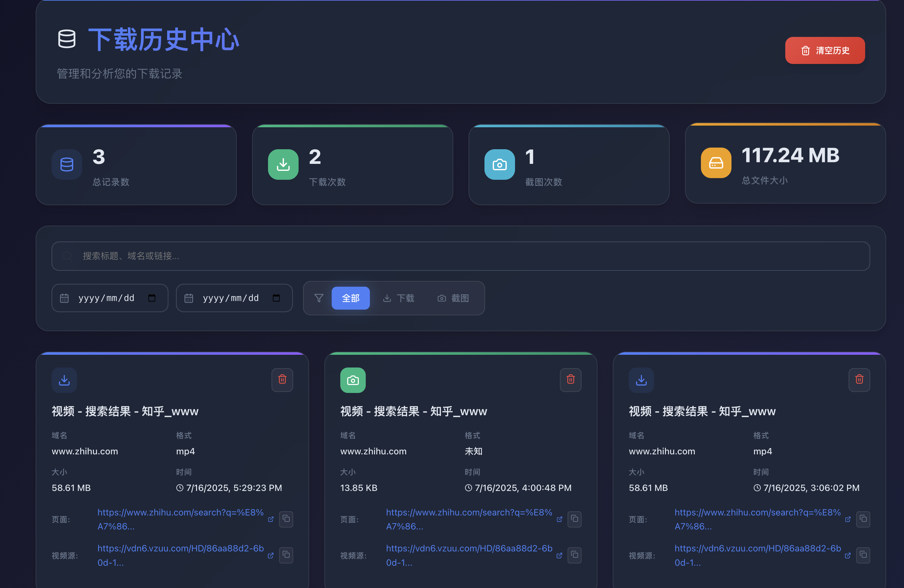This screenshot has height=588, width=904.
Task: Click external-link icon for page in 4:00:48 PM card
Action: 559,519
